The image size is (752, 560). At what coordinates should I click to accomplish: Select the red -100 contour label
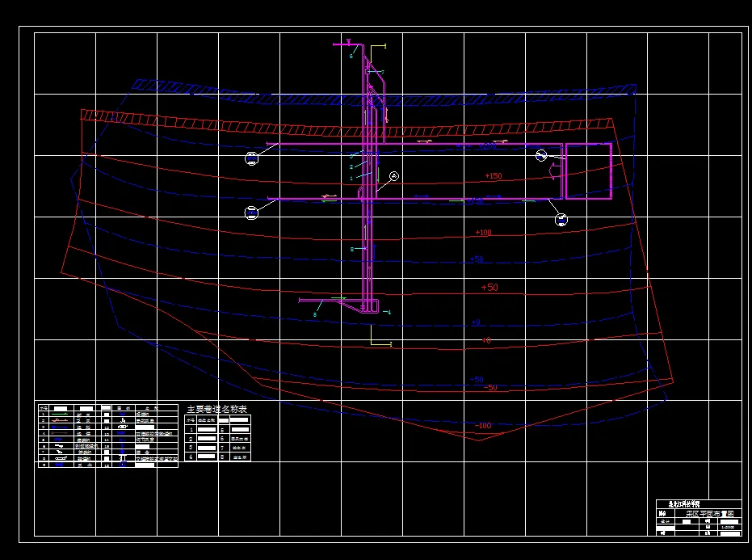click(x=483, y=426)
